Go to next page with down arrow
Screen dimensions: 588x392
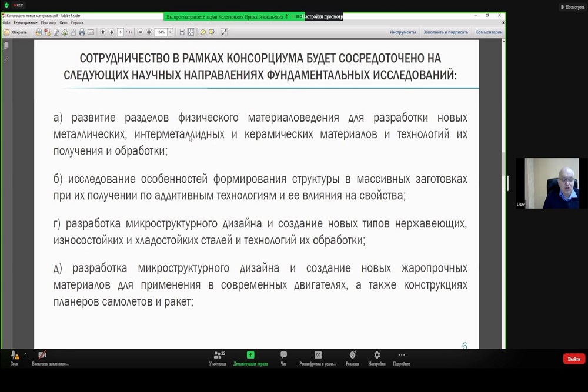pos(111,32)
